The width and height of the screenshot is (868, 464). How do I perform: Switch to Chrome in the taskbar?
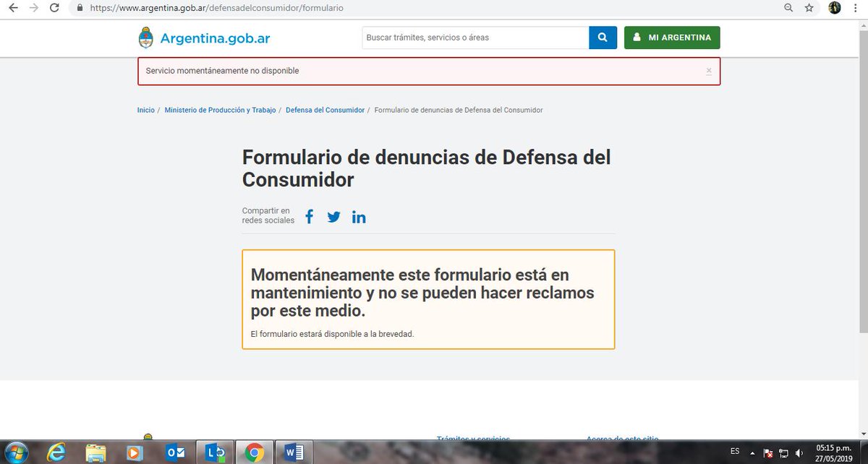tap(254, 452)
